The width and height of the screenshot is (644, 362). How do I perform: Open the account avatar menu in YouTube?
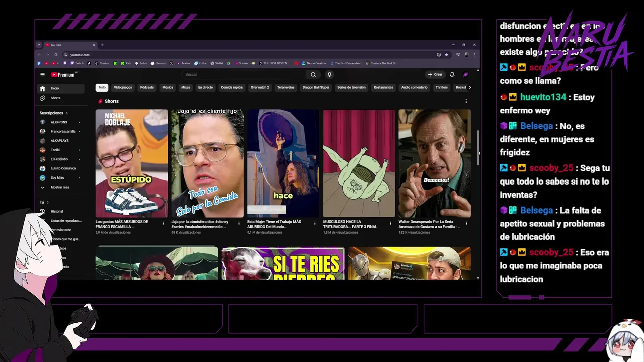pyautogui.click(x=466, y=75)
